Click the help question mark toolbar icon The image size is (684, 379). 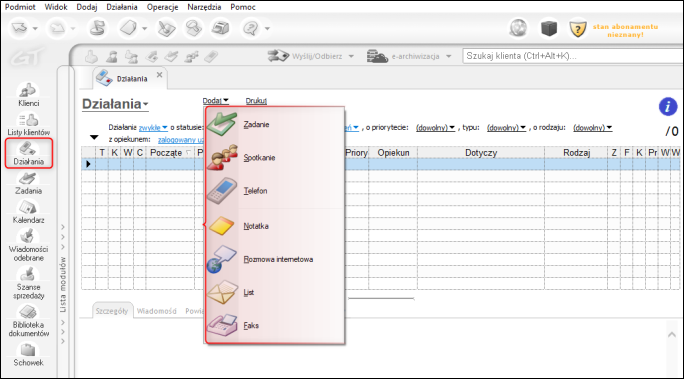pos(251,28)
